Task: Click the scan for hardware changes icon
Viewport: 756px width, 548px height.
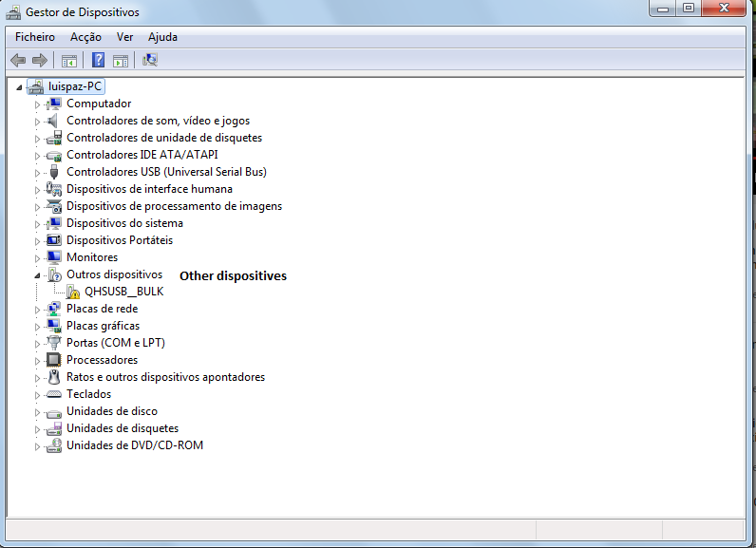Action: [x=150, y=61]
